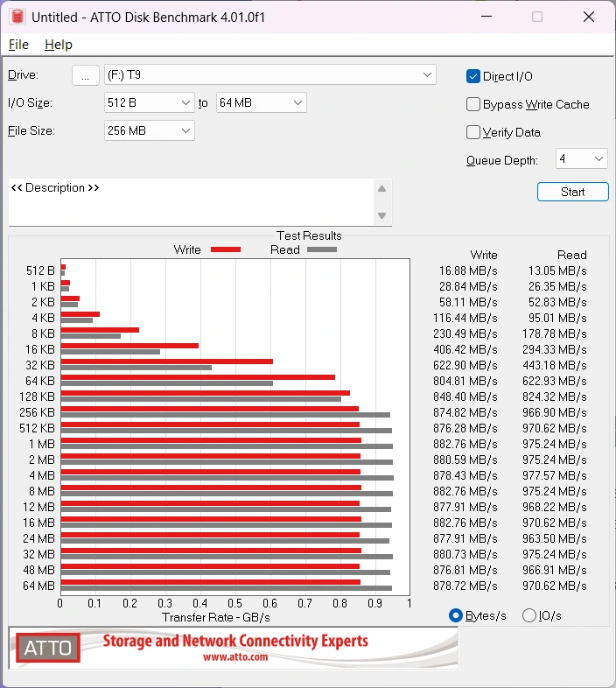Open the maximum I/O Size dropdown 64 MB

[261, 102]
